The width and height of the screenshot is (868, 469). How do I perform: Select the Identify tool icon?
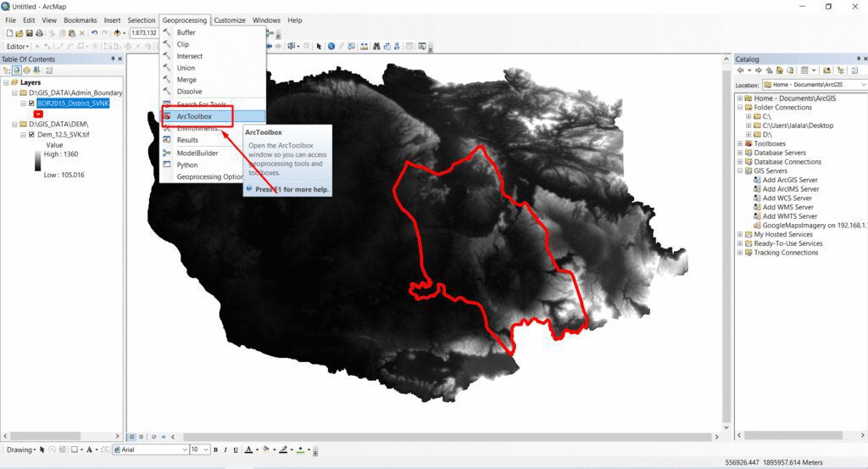331,47
